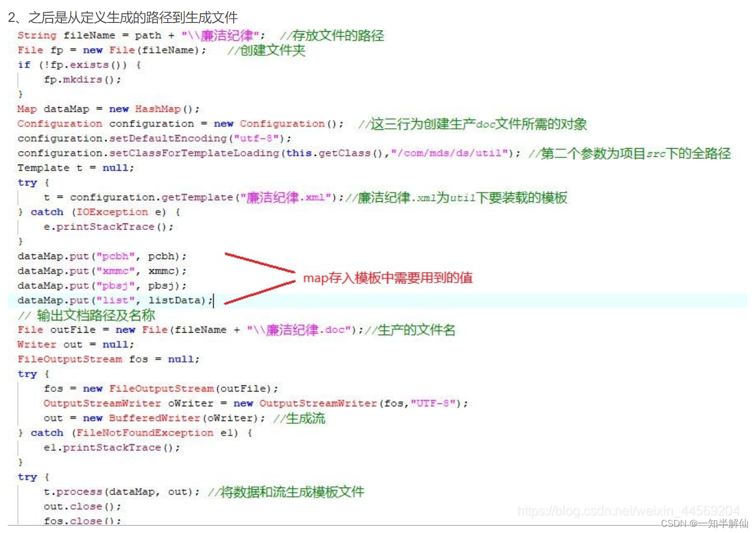Click the line 'e.printStackTrace();'
756x533 pixels.
pyautogui.click(x=108, y=227)
